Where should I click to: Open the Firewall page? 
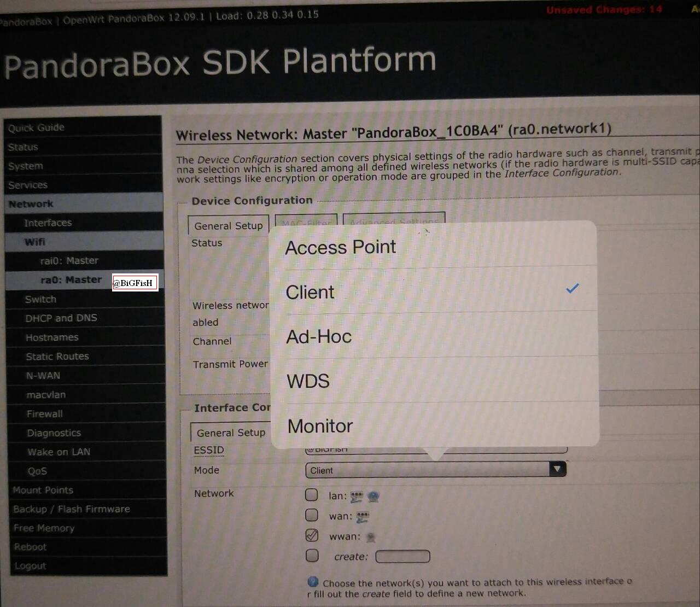(87, 413)
